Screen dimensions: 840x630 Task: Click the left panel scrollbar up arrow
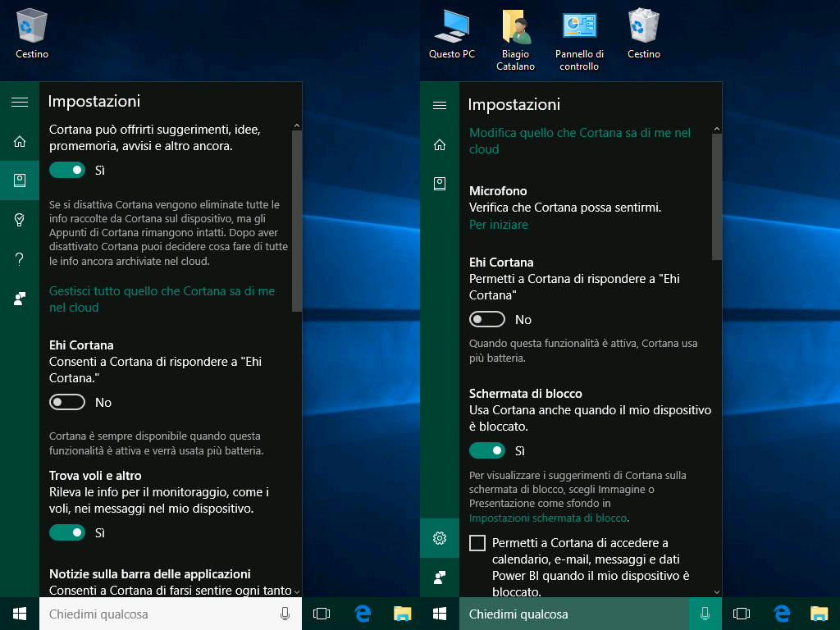pyautogui.click(x=297, y=126)
